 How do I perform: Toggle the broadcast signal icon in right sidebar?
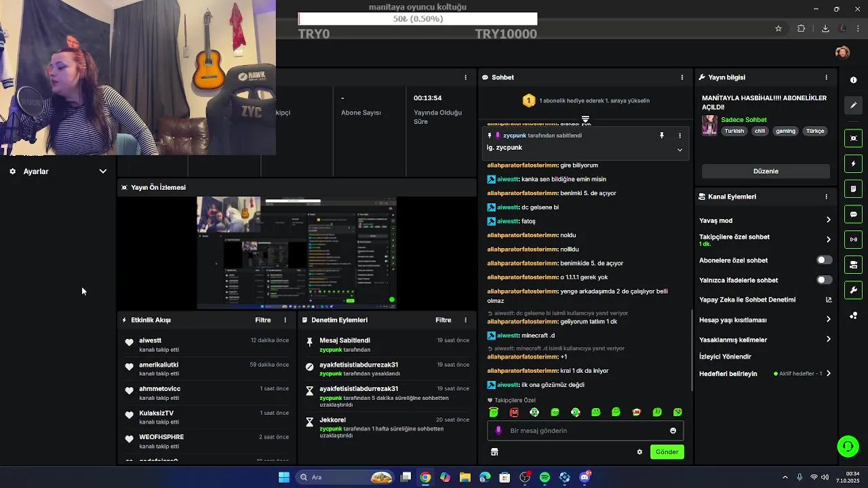tap(853, 239)
